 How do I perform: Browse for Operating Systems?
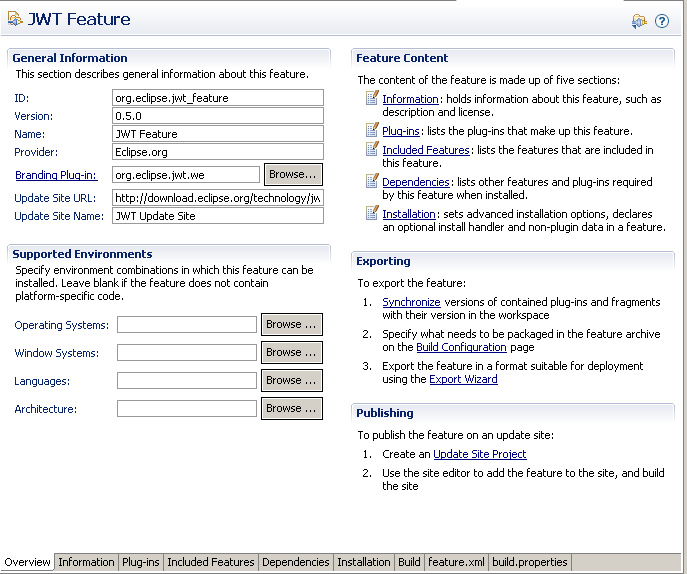pyautogui.click(x=292, y=324)
